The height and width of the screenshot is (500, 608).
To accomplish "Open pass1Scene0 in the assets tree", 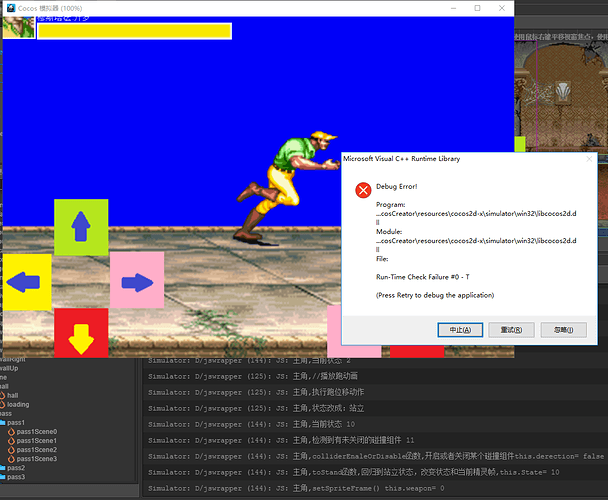I will (36, 431).
